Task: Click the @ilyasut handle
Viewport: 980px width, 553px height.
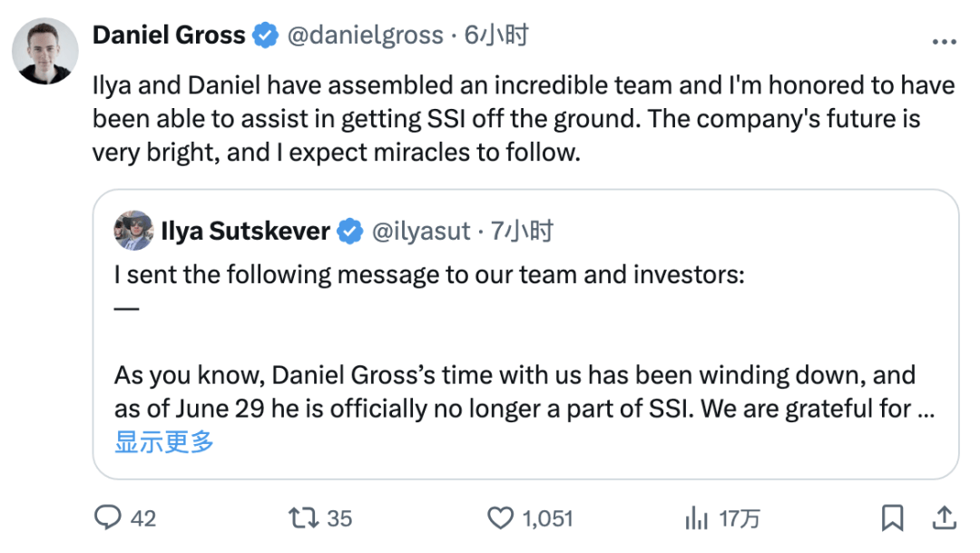Action: (x=421, y=231)
